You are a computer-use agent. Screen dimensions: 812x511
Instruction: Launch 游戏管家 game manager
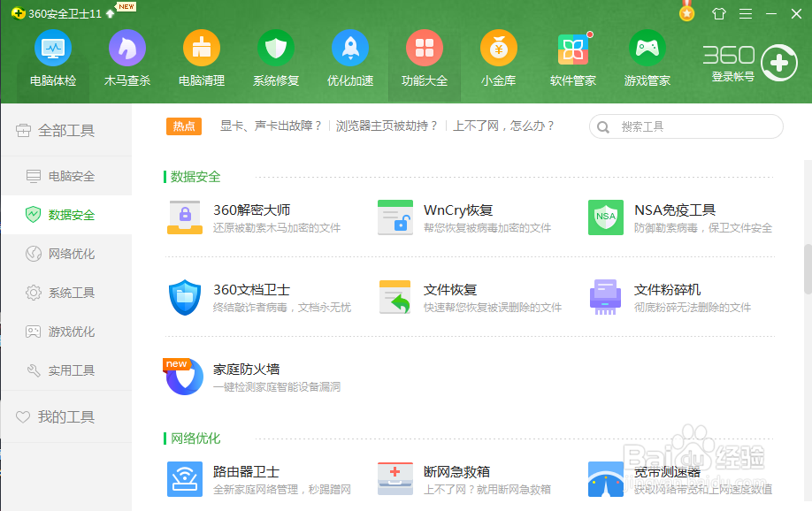point(647,59)
